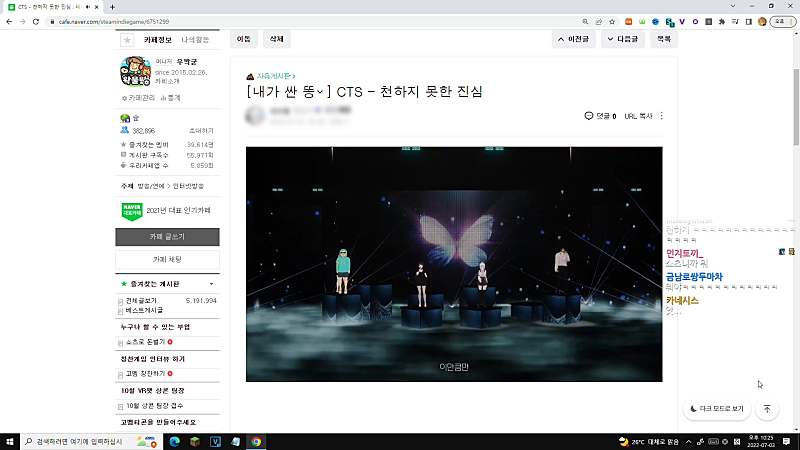This screenshot has height=450, width=800.
Task: Click the purple V extension icon
Action: (x=682, y=21)
